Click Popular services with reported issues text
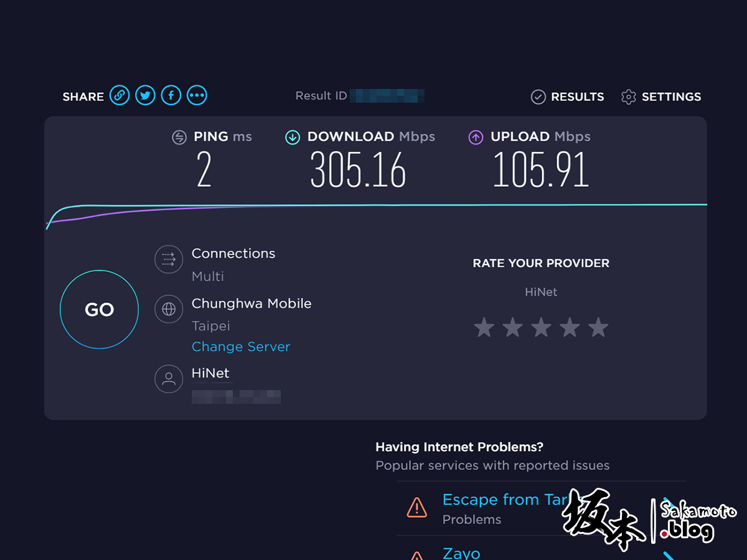The image size is (747, 560). tap(492, 465)
